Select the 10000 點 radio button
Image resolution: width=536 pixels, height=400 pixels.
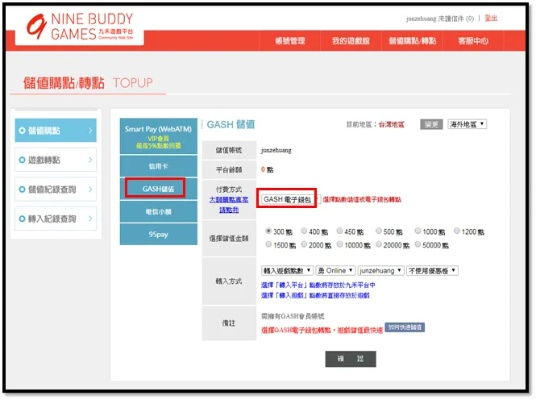click(339, 244)
